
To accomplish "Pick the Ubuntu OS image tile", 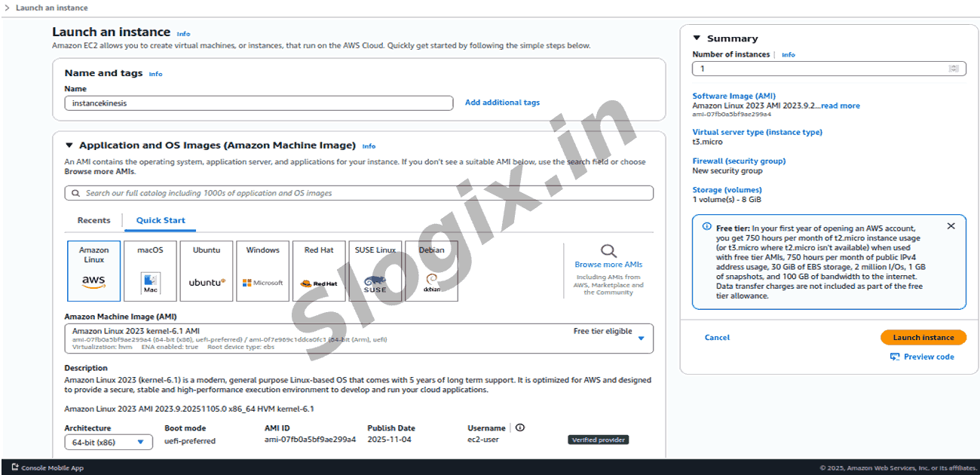I will point(207,271).
